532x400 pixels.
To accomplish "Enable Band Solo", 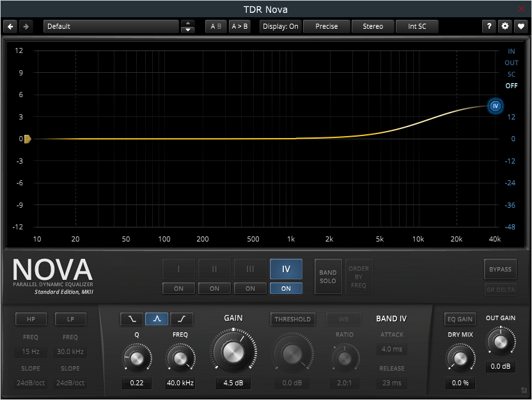I will (x=328, y=277).
